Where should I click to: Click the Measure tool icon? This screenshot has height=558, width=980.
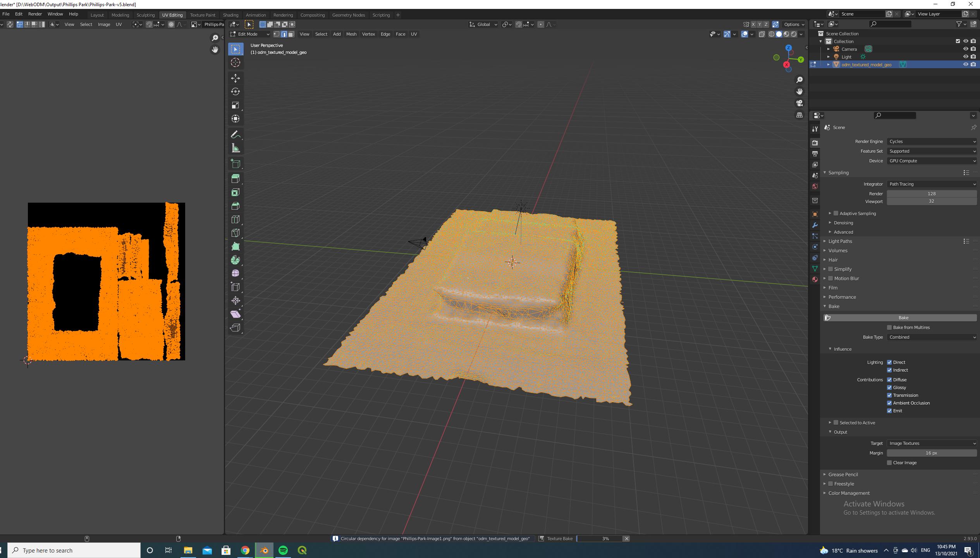pyautogui.click(x=235, y=147)
